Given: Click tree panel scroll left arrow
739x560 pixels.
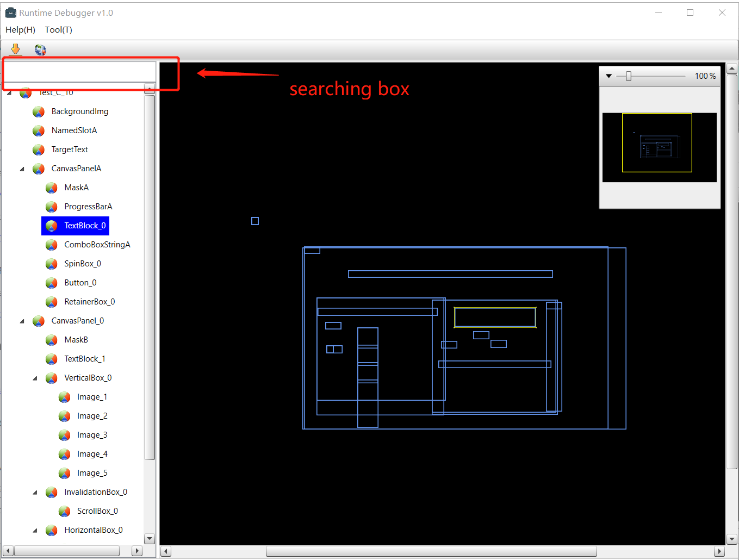Looking at the screenshot, I should (8, 551).
